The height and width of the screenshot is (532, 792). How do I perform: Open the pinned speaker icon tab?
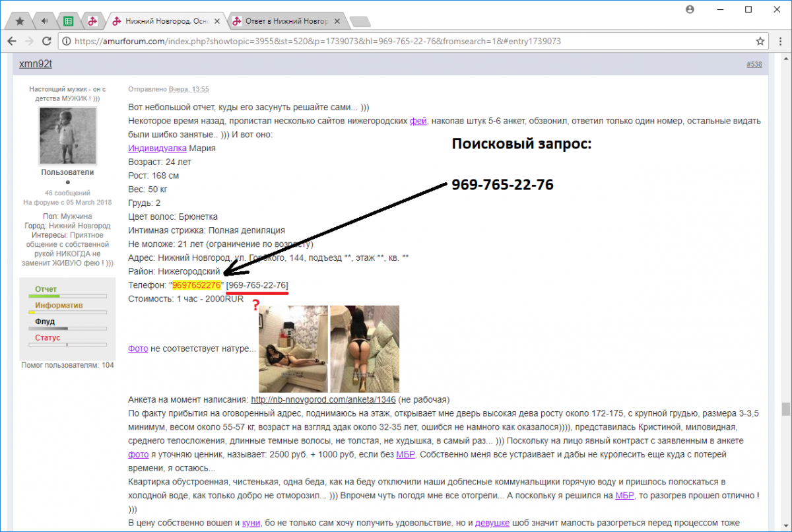click(x=44, y=21)
